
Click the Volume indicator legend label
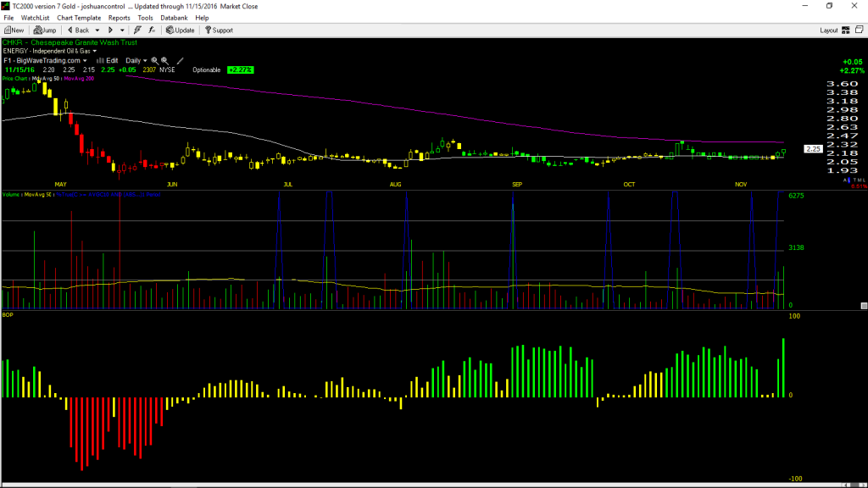[11, 195]
